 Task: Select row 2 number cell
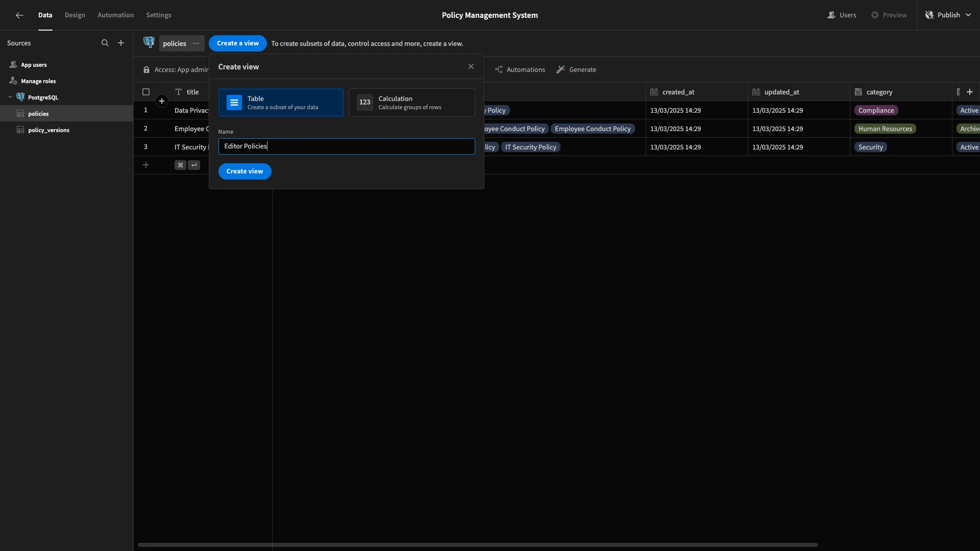tap(145, 129)
